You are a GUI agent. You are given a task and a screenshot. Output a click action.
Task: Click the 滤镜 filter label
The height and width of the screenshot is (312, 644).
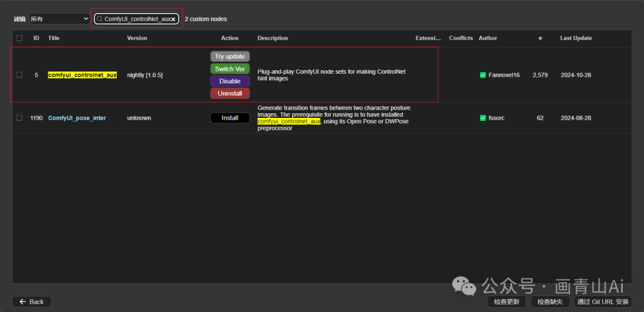[x=19, y=19]
